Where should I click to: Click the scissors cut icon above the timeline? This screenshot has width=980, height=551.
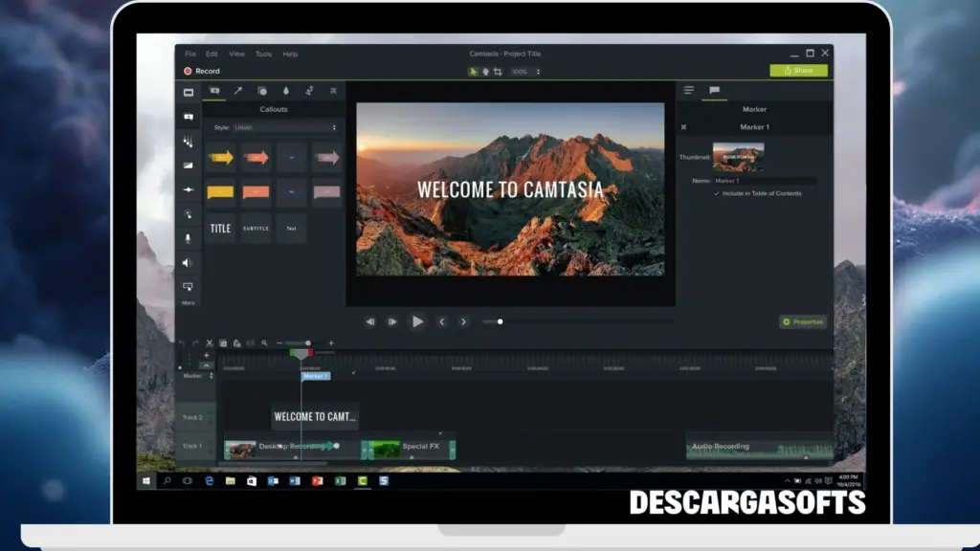tap(210, 342)
